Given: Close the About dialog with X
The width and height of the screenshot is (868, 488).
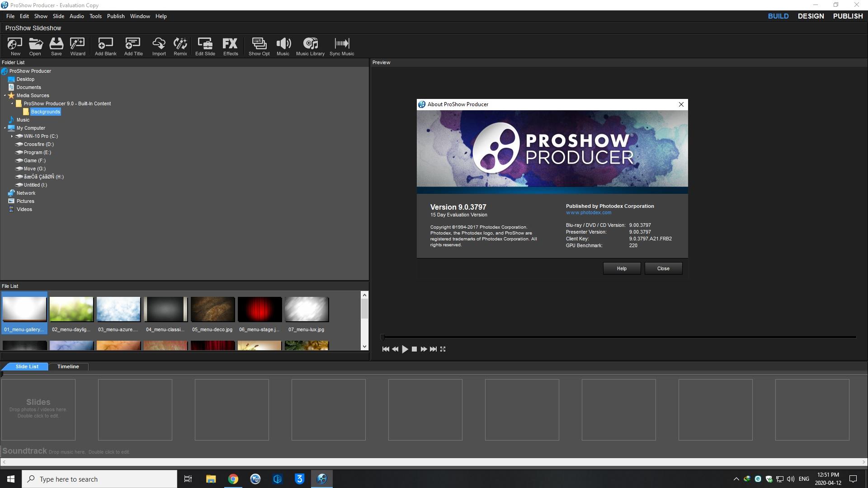Looking at the screenshot, I should (681, 104).
